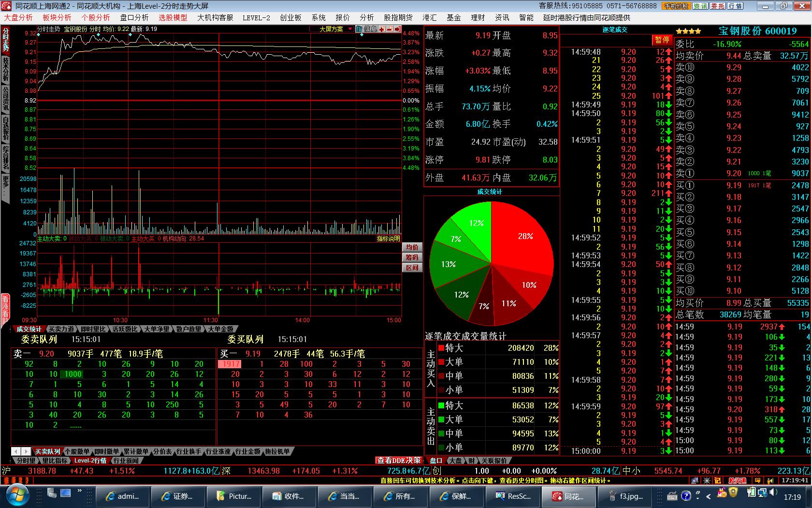Open the 板块分析 menu
Viewport: 812px width, 508px height.
coord(57,17)
